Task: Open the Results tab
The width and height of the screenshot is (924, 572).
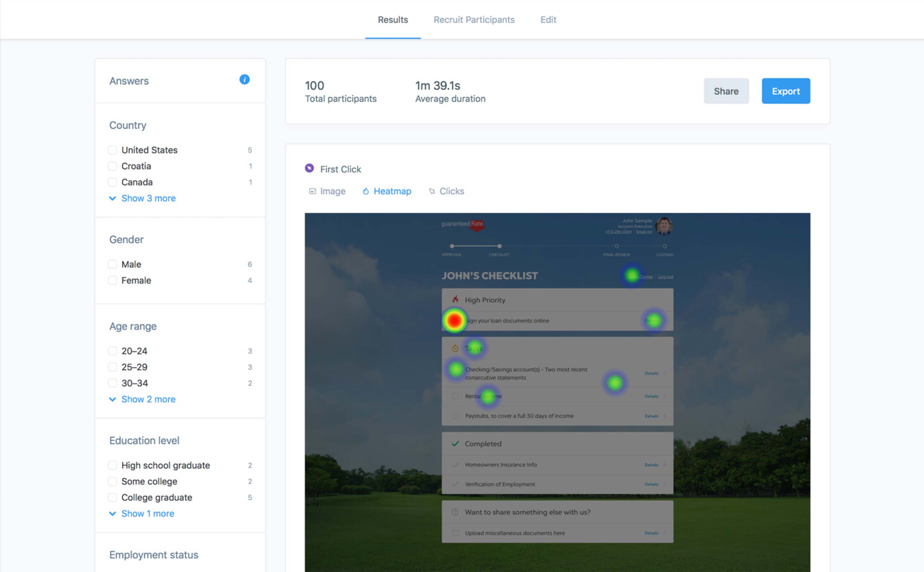Action: coord(393,20)
